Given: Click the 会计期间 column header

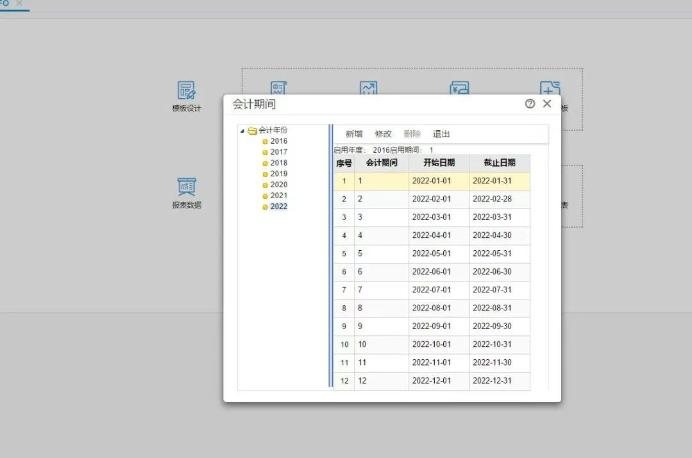Looking at the screenshot, I should pyautogui.click(x=382, y=163).
